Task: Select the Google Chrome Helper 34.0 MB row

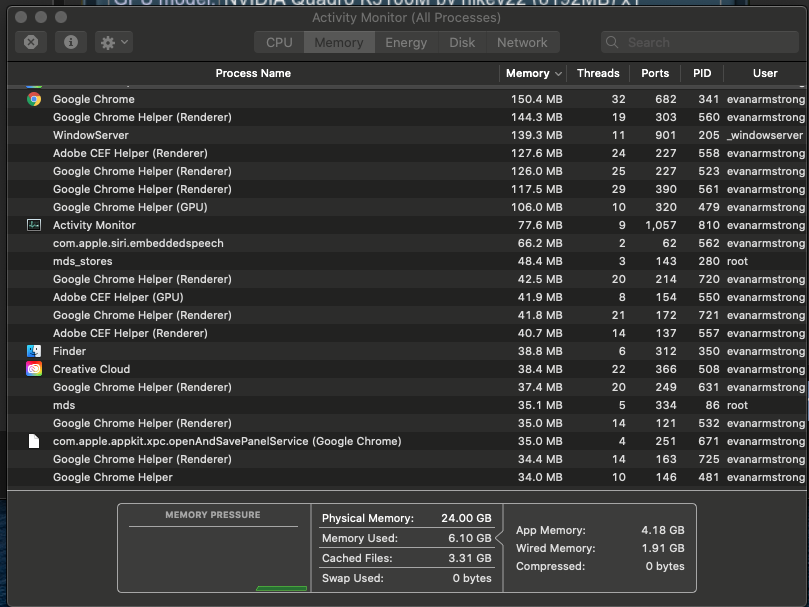Action: pyautogui.click(x=407, y=477)
